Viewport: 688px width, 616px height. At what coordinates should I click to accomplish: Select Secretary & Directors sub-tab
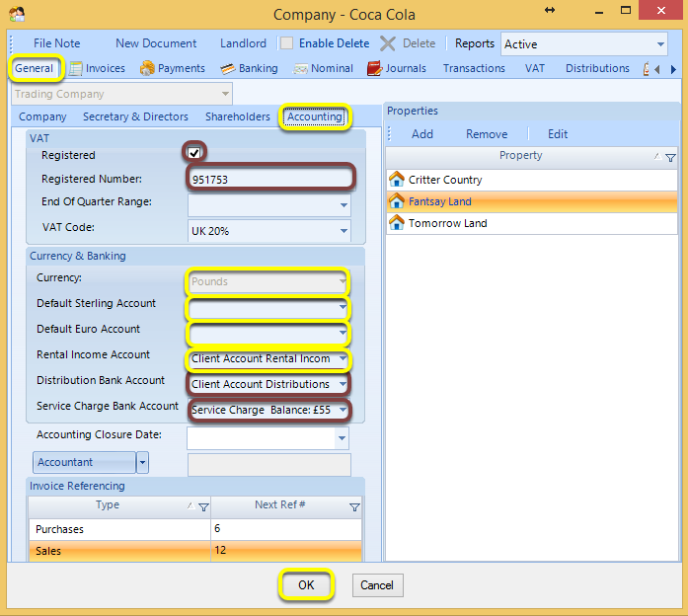coord(135,116)
